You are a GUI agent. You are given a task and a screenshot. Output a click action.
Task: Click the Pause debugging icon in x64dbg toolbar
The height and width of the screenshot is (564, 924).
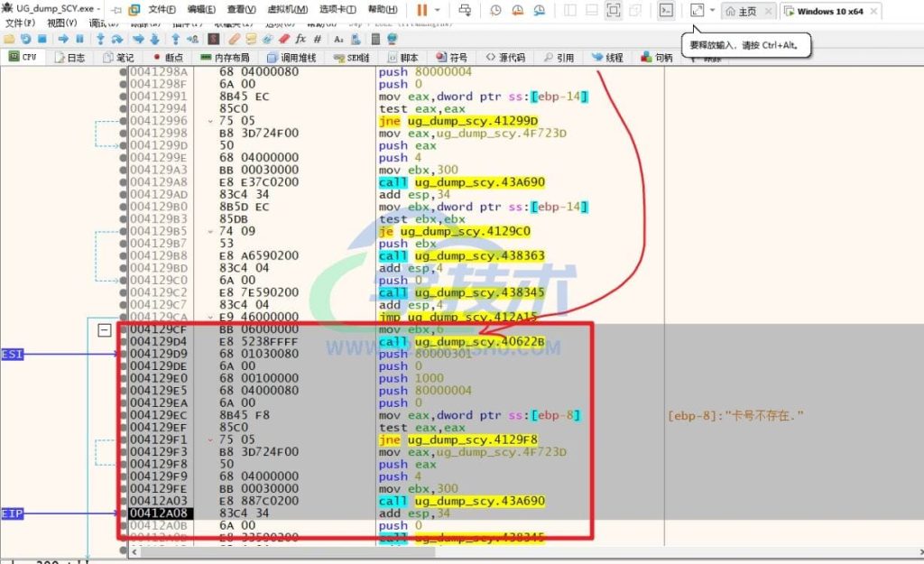pos(79,40)
